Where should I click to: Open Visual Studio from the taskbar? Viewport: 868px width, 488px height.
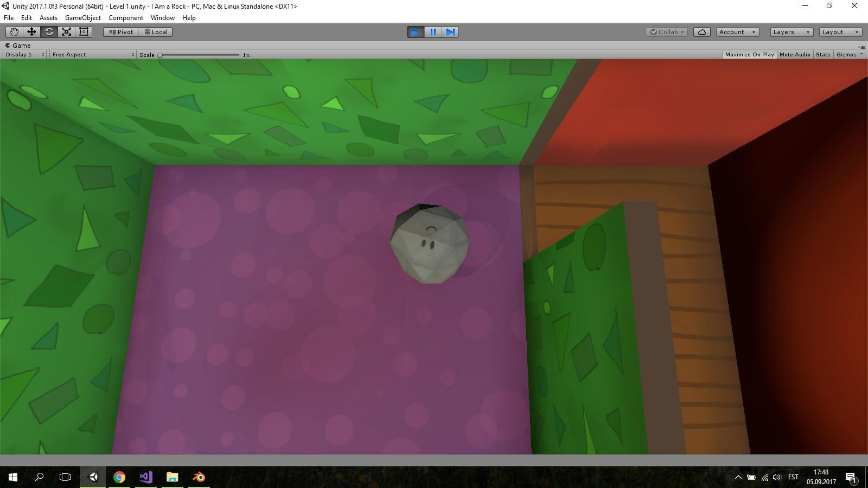coord(146,477)
